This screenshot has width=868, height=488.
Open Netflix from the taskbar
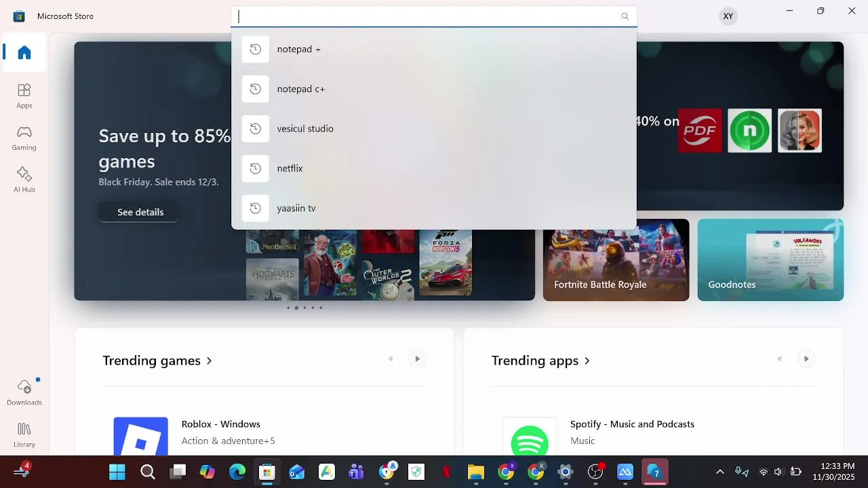(446, 472)
